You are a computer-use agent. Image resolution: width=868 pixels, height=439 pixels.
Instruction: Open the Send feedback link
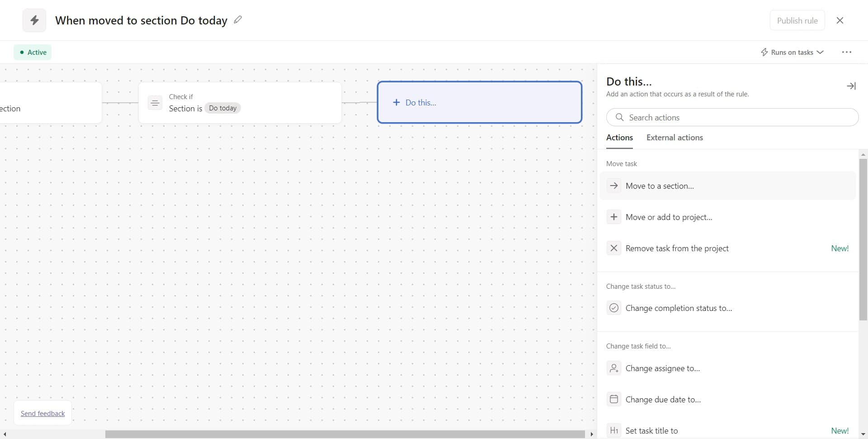click(x=43, y=414)
